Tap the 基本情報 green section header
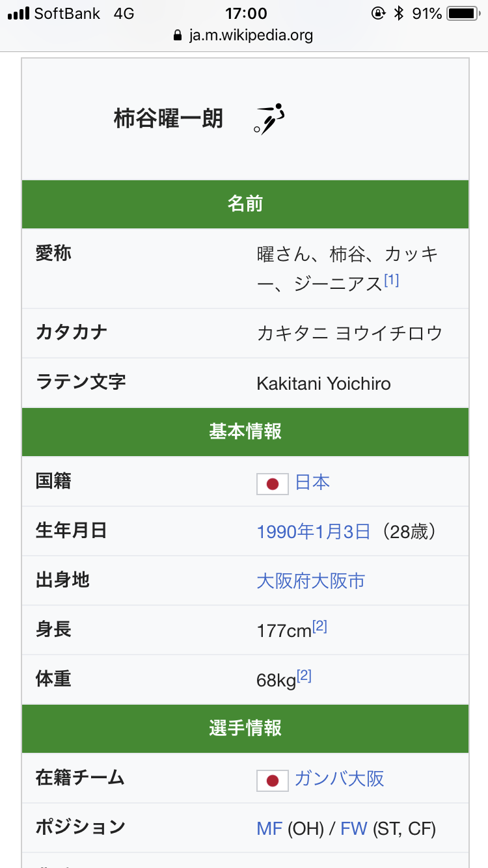This screenshot has width=488, height=868. point(245,432)
